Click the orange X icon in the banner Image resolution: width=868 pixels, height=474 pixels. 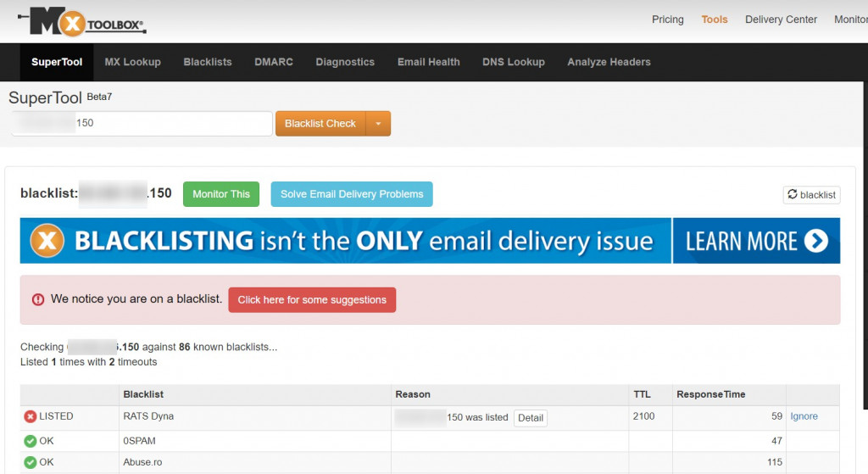pyautogui.click(x=47, y=241)
